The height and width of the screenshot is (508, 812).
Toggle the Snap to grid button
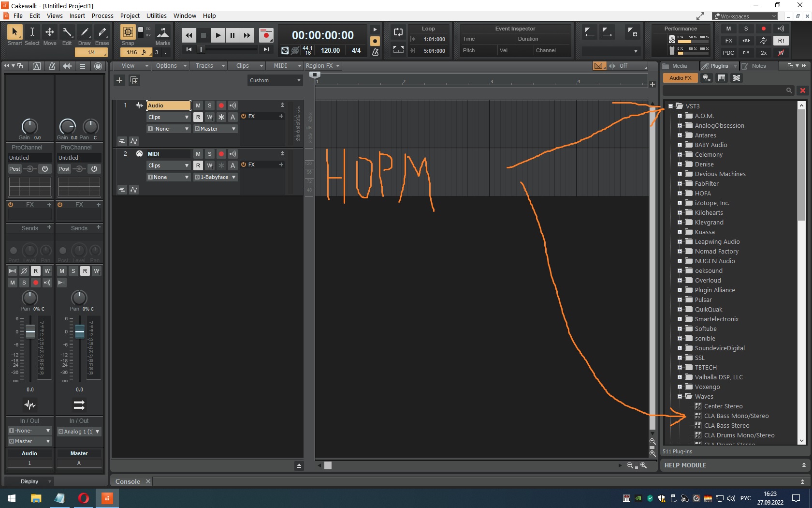click(128, 32)
